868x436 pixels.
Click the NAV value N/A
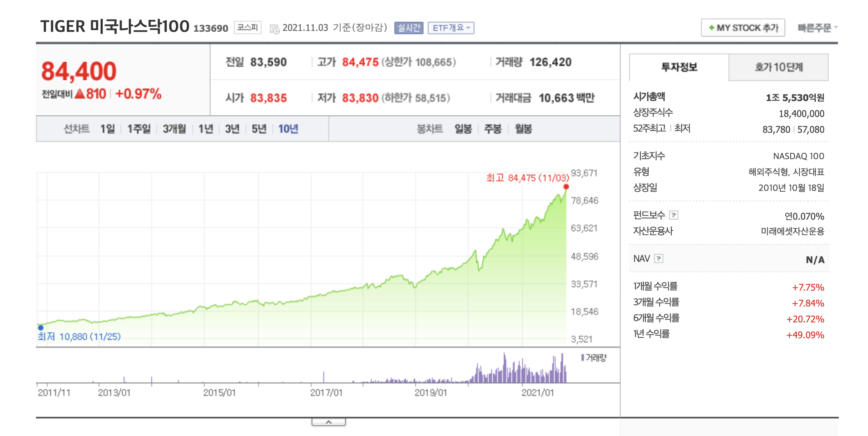coord(815,260)
